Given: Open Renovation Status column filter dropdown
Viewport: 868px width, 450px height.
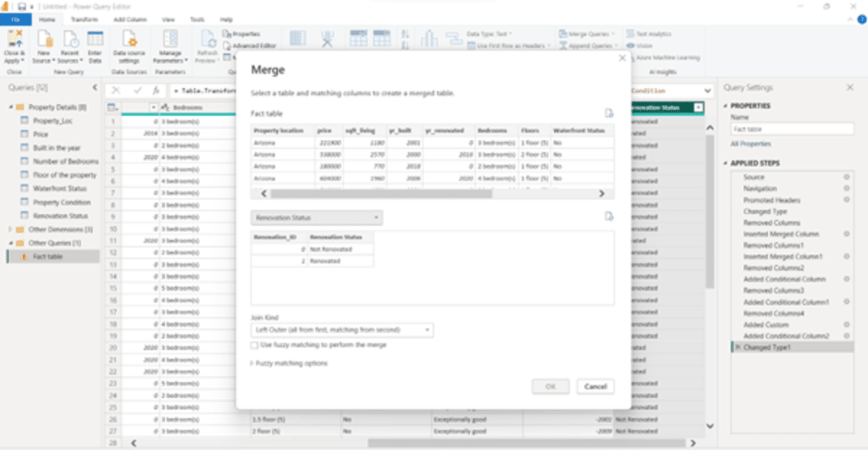Looking at the screenshot, I should pos(698,108).
